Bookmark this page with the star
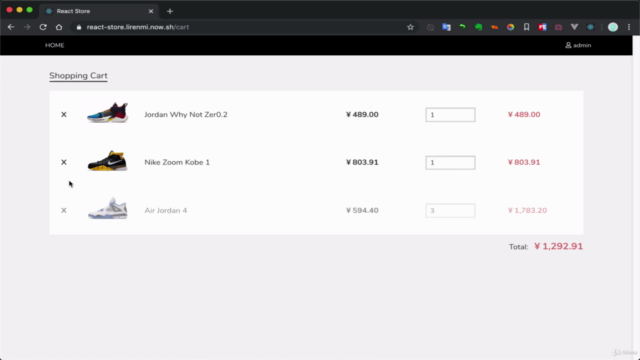 [410, 27]
